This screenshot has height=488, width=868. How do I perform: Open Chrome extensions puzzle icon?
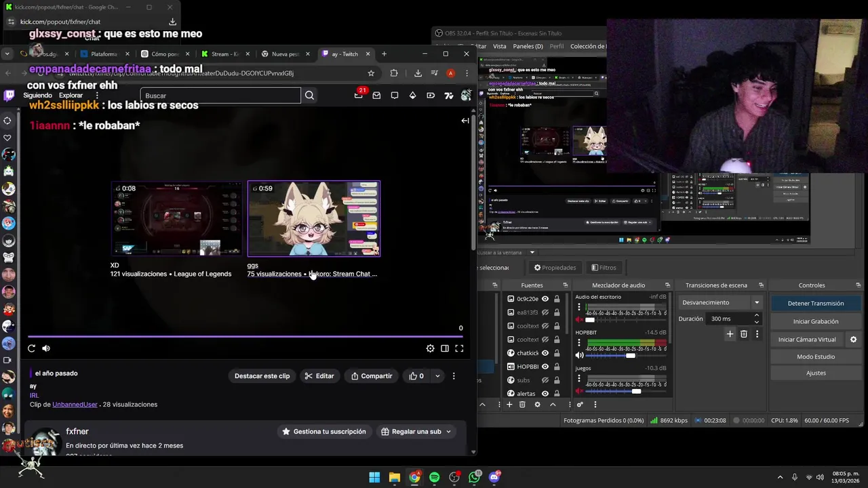click(x=394, y=73)
